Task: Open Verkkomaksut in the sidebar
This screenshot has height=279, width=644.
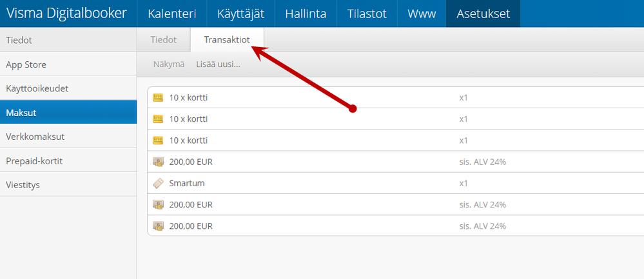Action: [x=68, y=137]
